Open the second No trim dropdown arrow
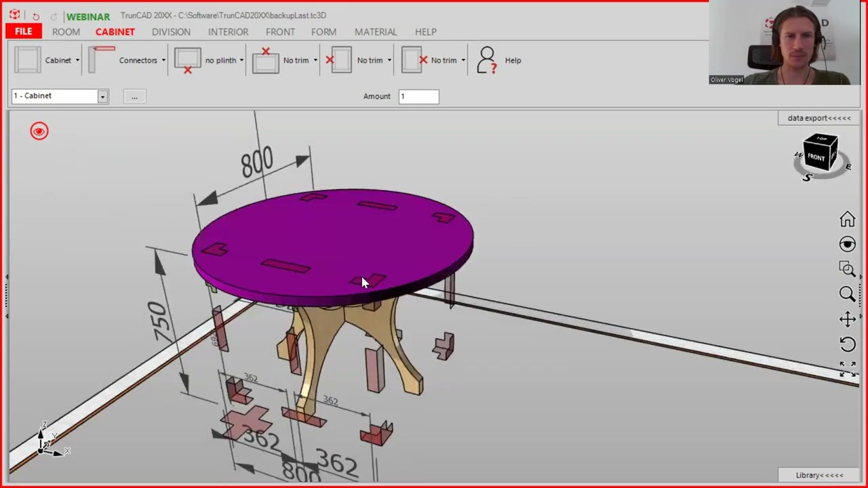The image size is (868, 488). point(389,60)
